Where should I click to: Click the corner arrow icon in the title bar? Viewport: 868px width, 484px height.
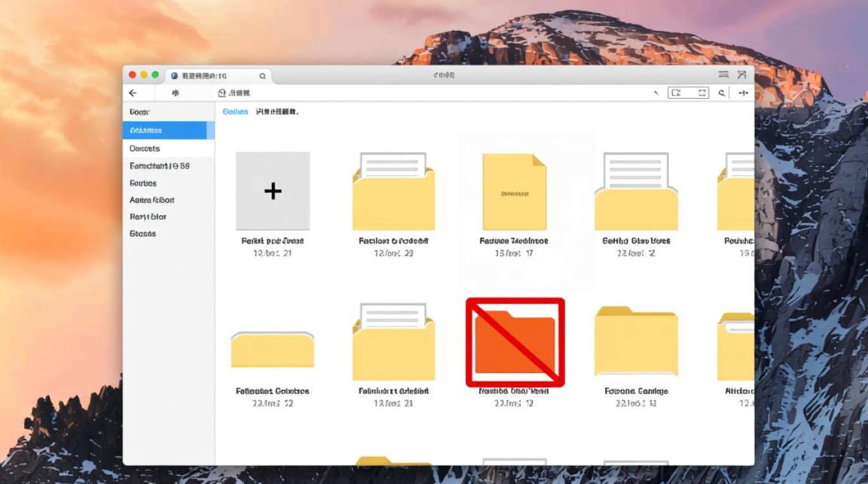(x=741, y=76)
